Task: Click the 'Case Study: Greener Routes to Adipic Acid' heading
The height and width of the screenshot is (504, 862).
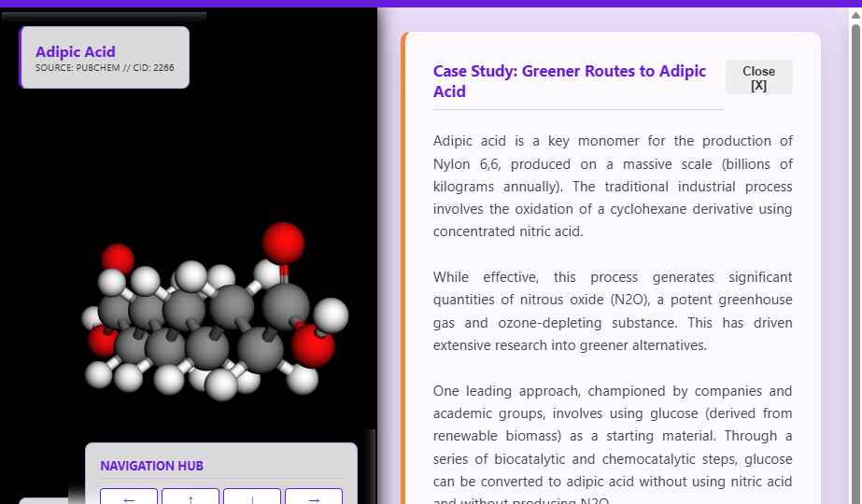Action: tap(570, 81)
